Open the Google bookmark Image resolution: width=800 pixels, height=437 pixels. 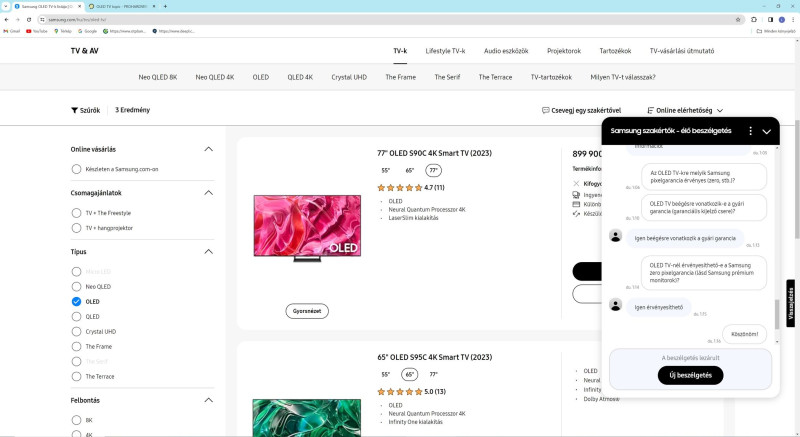point(87,31)
